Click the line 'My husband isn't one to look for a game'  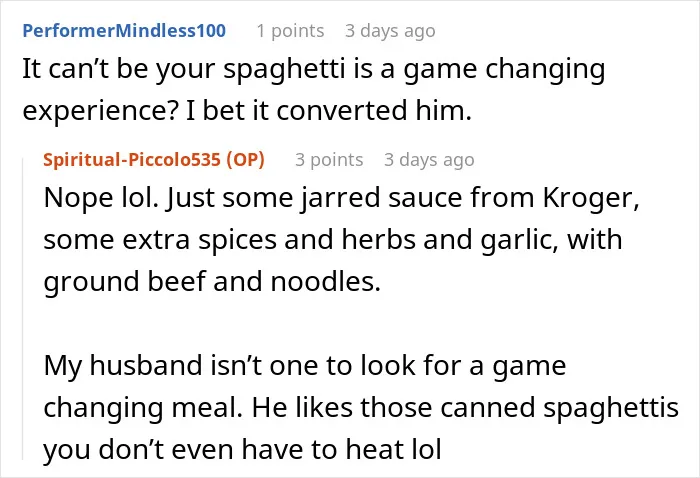click(x=305, y=366)
